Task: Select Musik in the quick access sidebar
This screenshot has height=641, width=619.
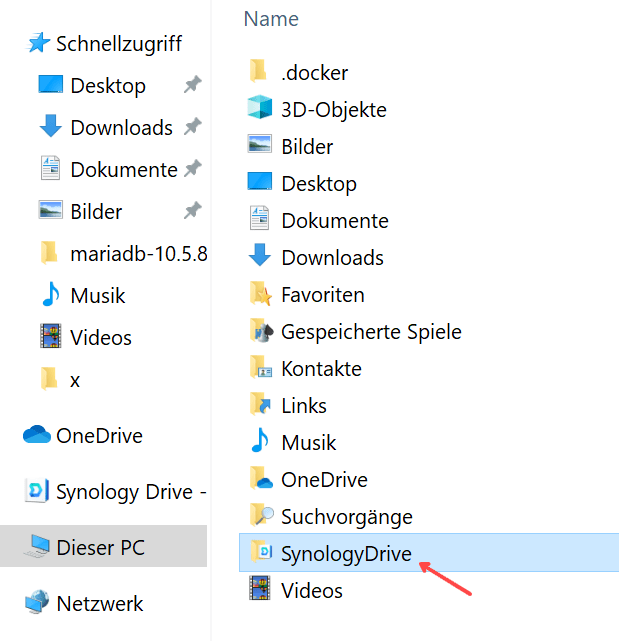Action: click(x=97, y=295)
